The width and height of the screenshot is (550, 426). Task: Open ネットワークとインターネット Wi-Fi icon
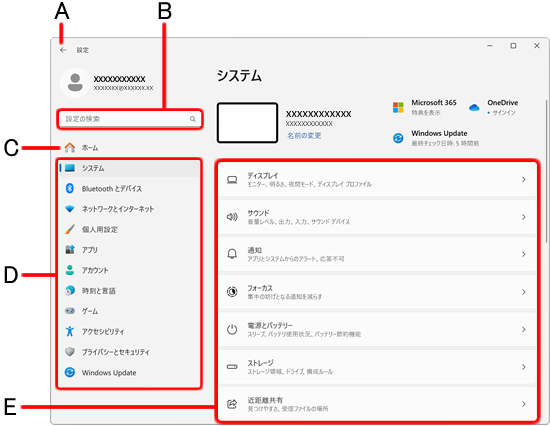pyautogui.click(x=70, y=209)
